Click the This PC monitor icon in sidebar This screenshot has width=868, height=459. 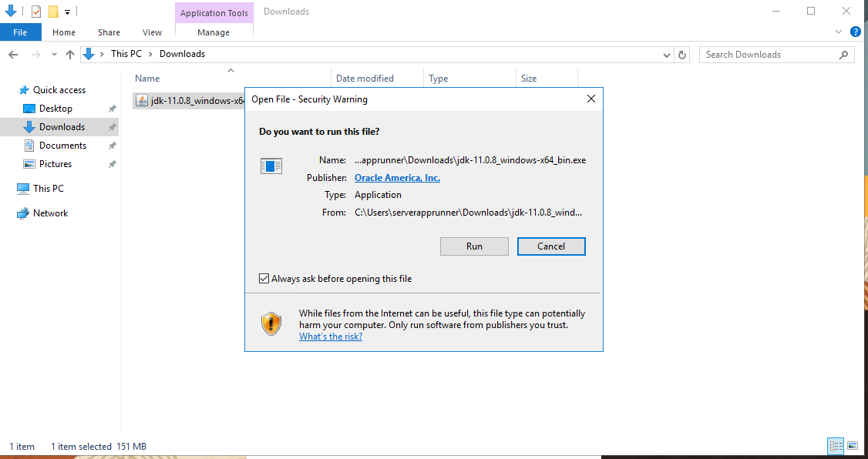tap(22, 189)
